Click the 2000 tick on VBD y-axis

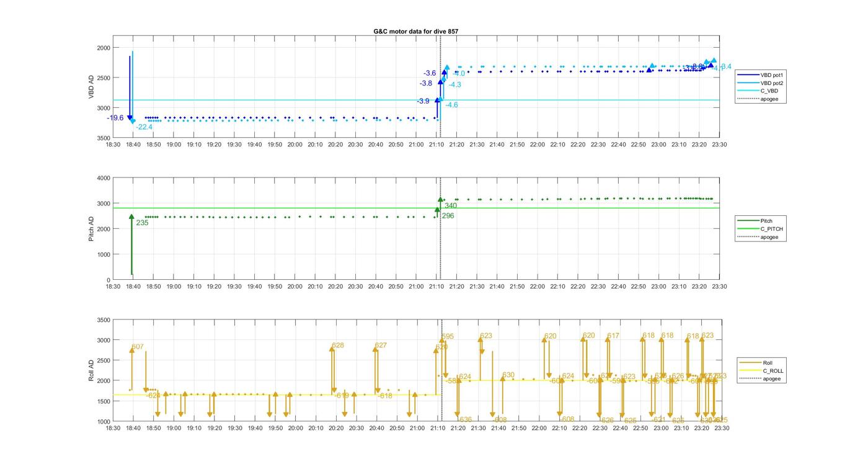point(104,48)
